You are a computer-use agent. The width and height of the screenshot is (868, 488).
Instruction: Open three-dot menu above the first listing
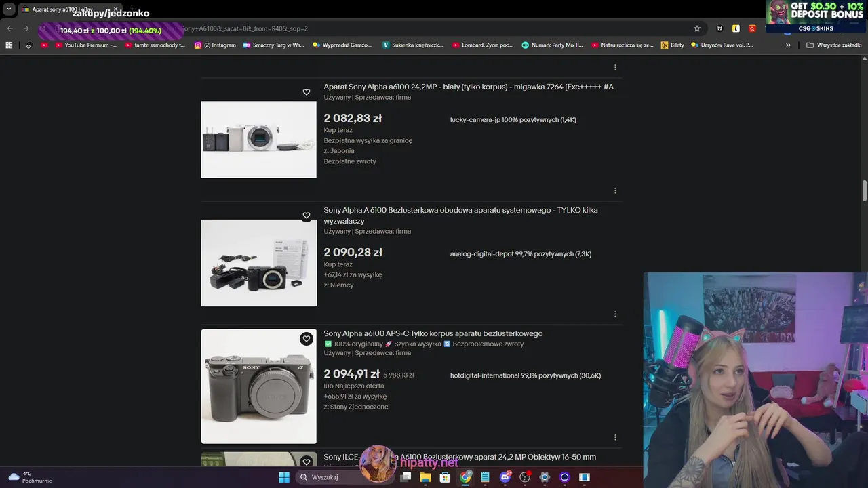pyautogui.click(x=615, y=68)
